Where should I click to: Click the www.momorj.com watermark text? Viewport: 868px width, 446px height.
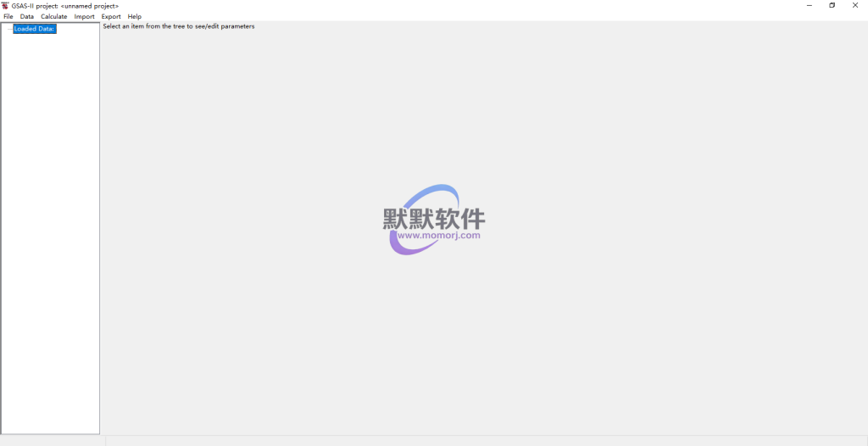pyautogui.click(x=438, y=235)
